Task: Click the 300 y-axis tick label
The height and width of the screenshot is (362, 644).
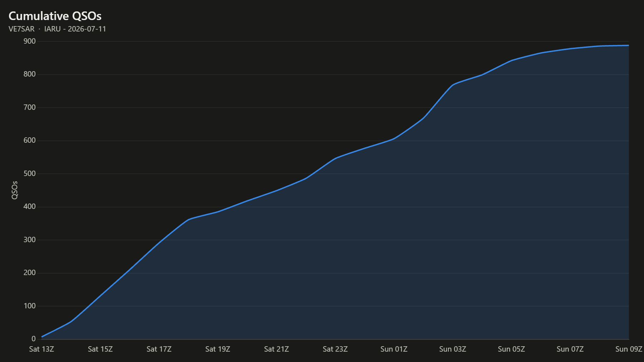Action: (x=30, y=240)
